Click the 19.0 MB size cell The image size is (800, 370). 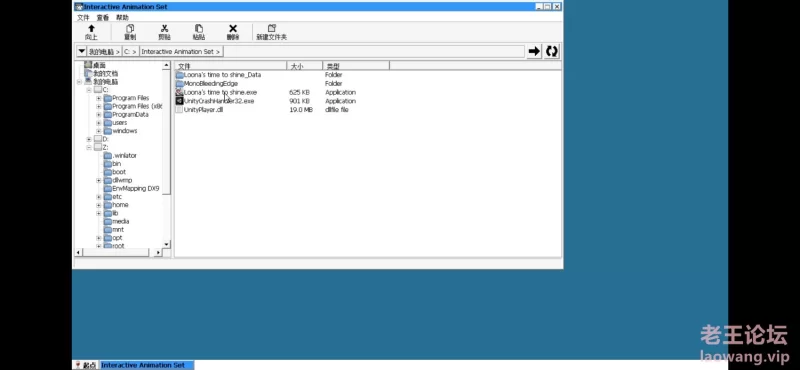click(x=301, y=110)
